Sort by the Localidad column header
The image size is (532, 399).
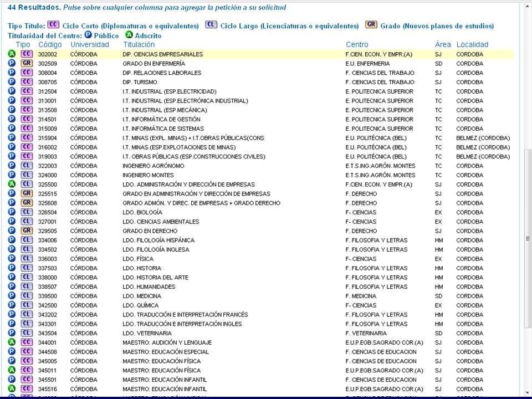click(472, 44)
